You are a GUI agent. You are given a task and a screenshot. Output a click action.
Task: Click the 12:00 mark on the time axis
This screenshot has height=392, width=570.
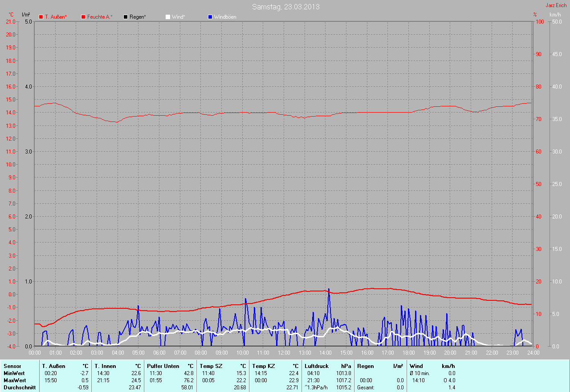(x=284, y=353)
